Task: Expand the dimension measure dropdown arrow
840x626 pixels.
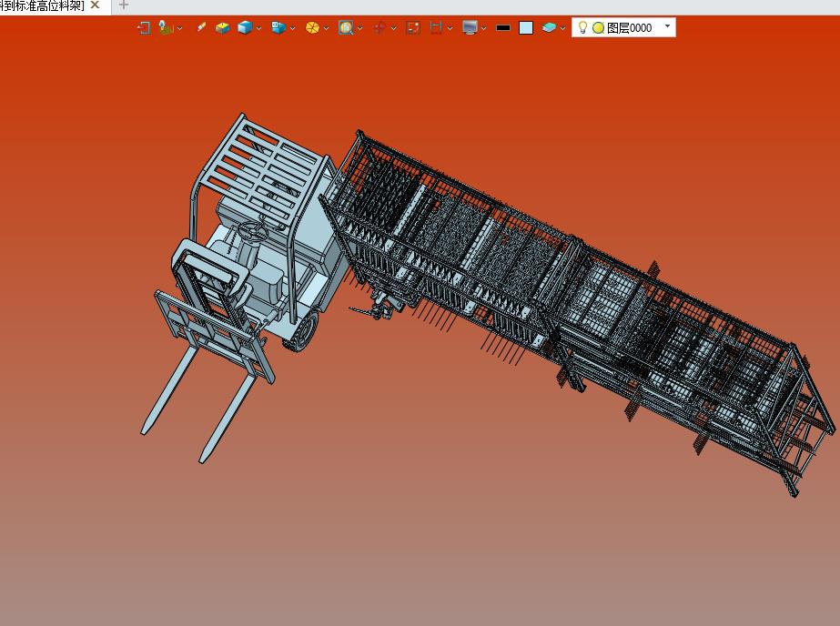Action: [450, 28]
